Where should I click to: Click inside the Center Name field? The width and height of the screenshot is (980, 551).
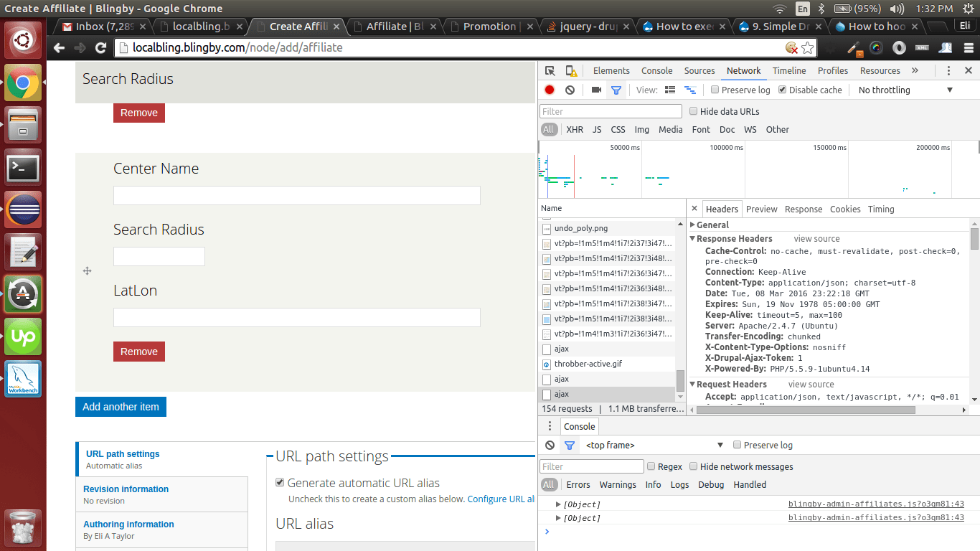coord(296,195)
